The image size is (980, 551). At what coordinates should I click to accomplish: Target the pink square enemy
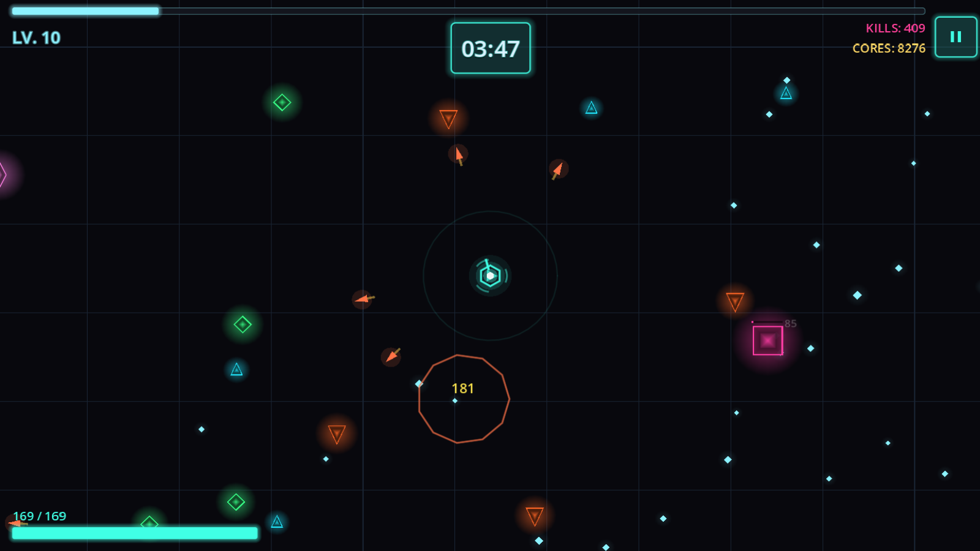[767, 340]
